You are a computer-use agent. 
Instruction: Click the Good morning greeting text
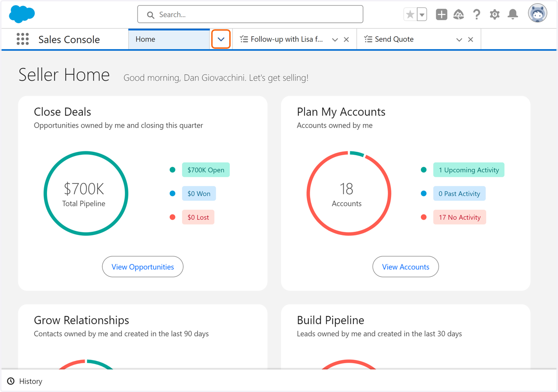216,78
